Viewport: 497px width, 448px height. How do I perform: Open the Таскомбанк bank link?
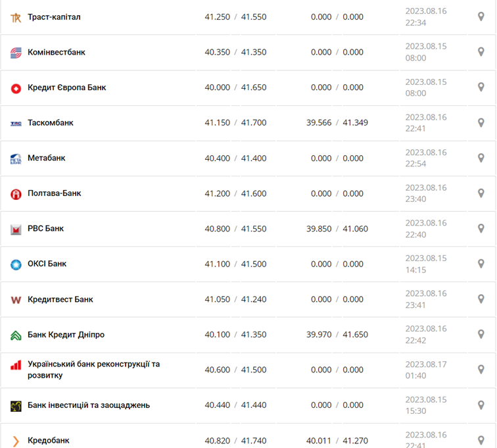[x=51, y=123]
